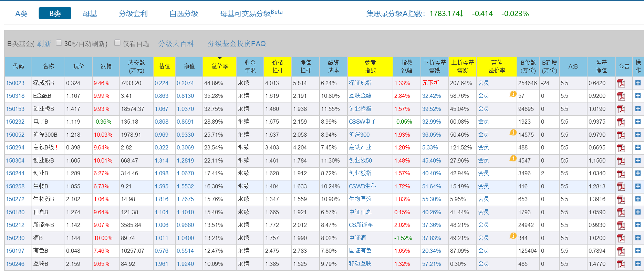Click the plus icon in the 生物药B row

(x=638, y=199)
